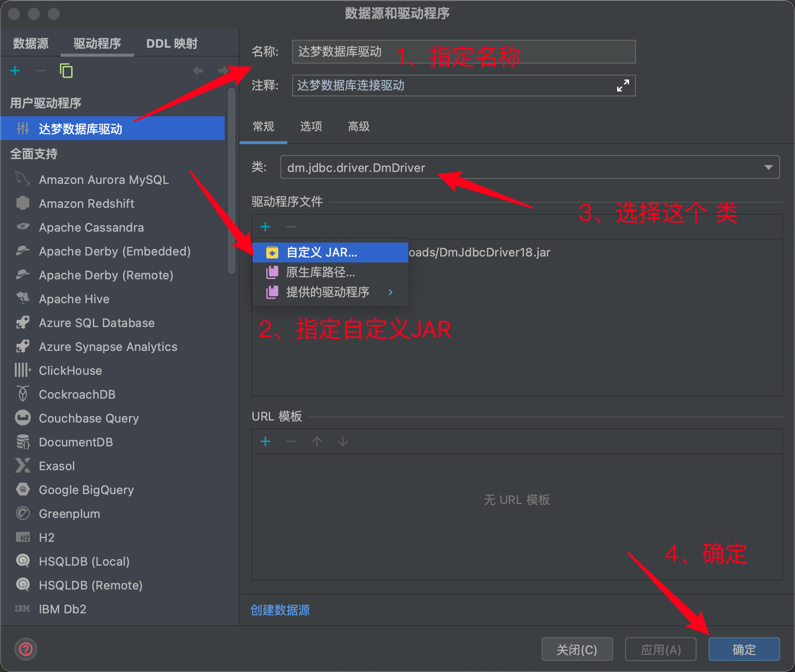Click plus icon in URL templates
The width and height of the screenshot is (795, 672).
coord(265,442)
